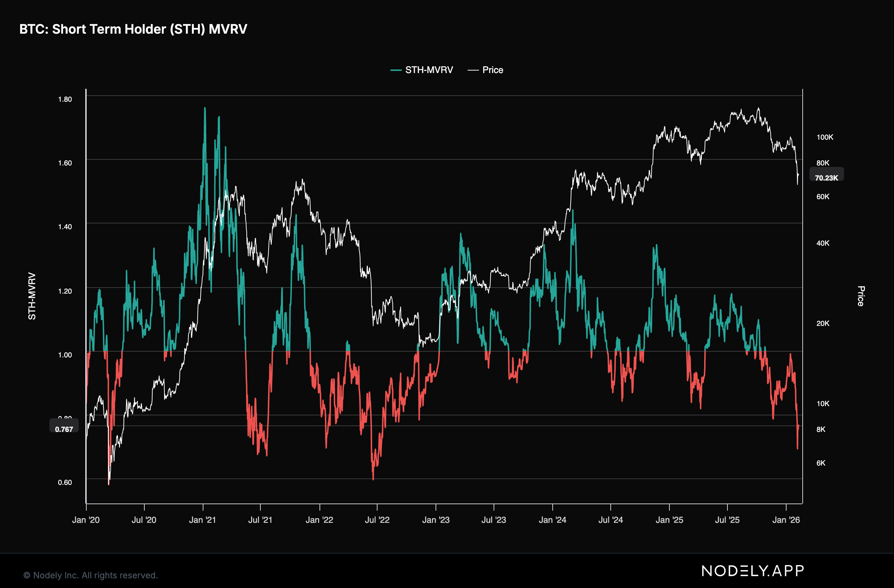
Task: Click the white Price legend line swatch
Action: pos(472,70)
